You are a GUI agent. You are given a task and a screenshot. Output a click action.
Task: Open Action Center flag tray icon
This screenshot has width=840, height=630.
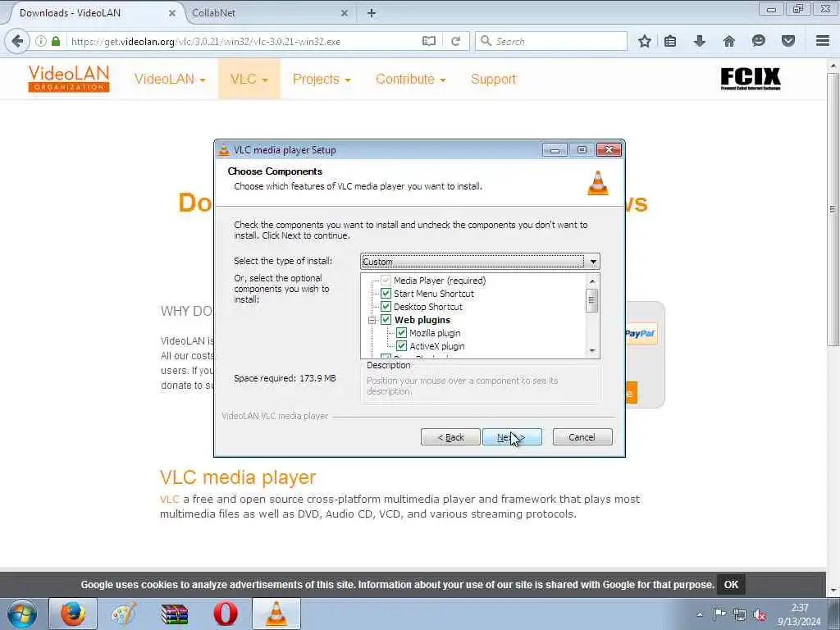point(719,614)
